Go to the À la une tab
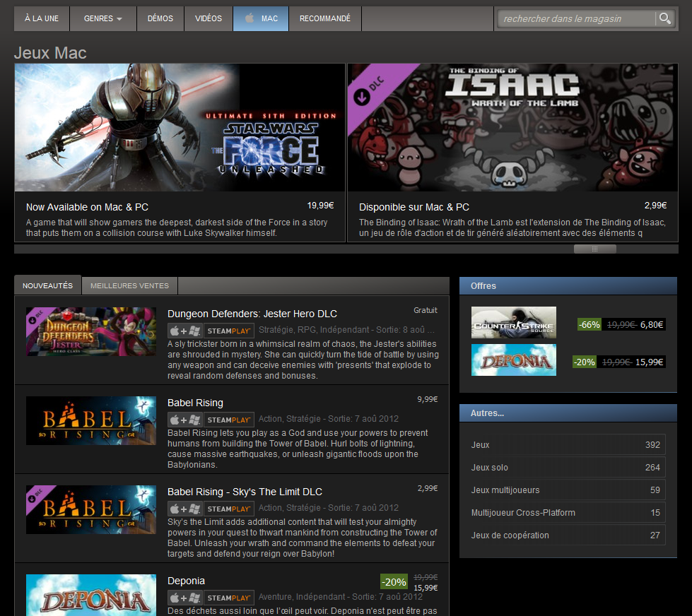692x616 pixels. click(x=42, y=18)
